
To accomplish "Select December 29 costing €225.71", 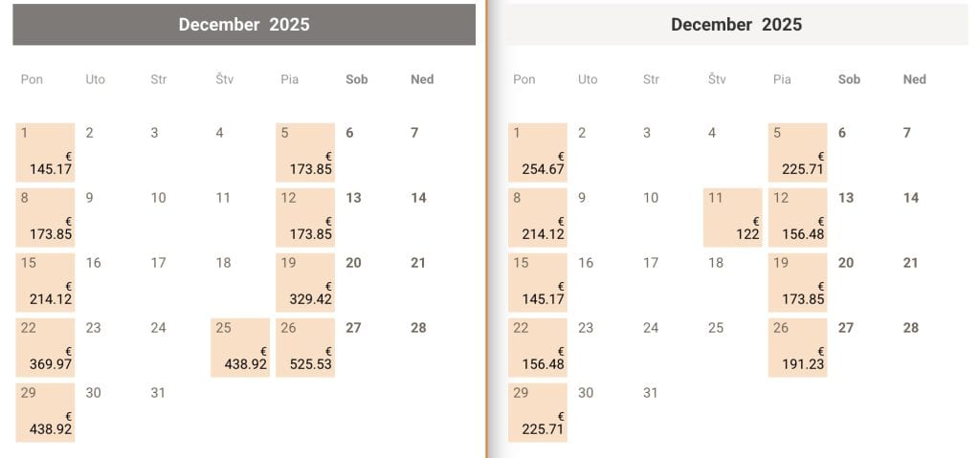I will coord(538,412).
